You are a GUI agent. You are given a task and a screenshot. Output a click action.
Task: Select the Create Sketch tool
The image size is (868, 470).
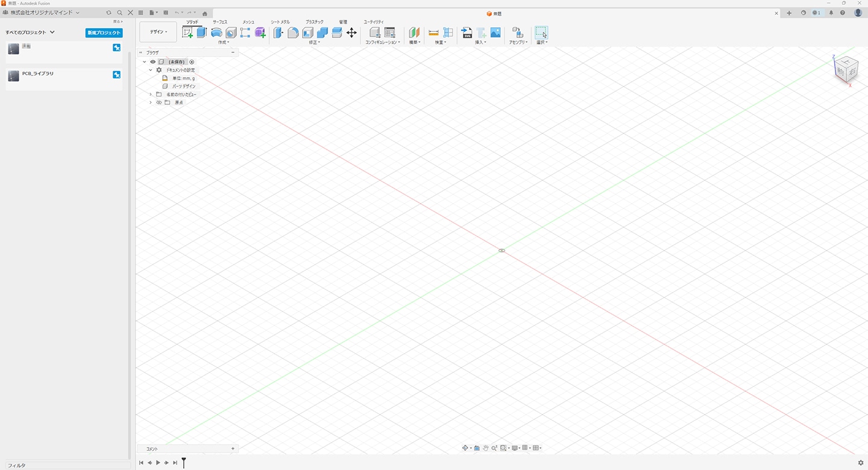coord(187,33)
